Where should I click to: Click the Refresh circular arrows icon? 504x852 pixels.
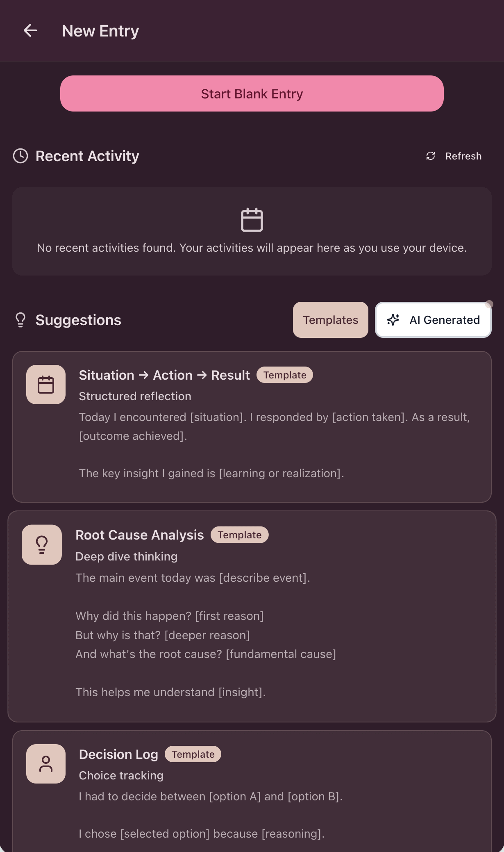pos(431,156)
